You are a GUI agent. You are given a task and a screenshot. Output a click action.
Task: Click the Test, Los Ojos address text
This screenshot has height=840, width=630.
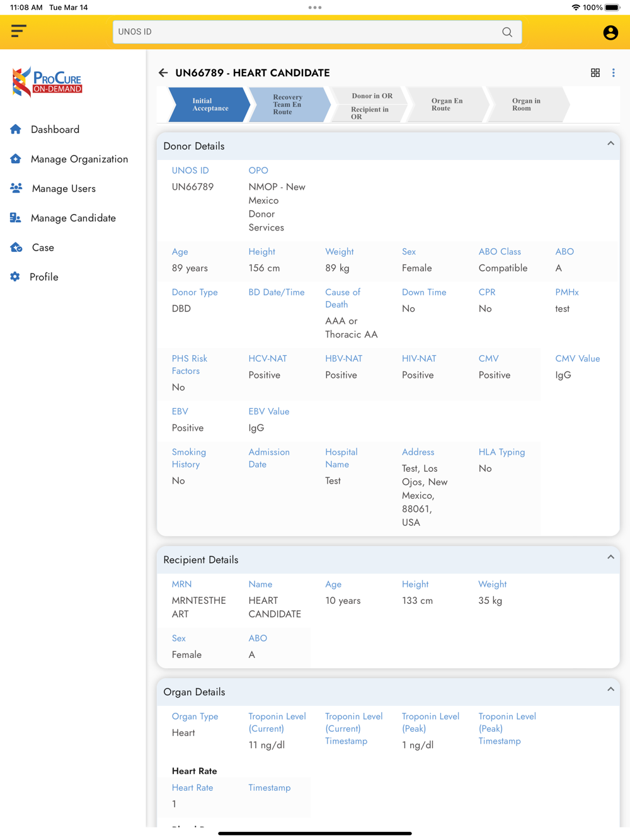[425, 496]
